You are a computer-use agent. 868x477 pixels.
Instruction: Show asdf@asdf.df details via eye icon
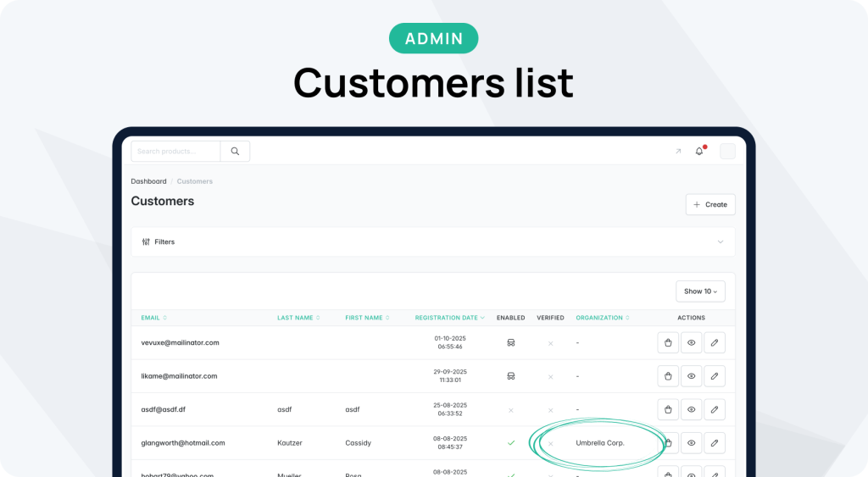[692, 409]
